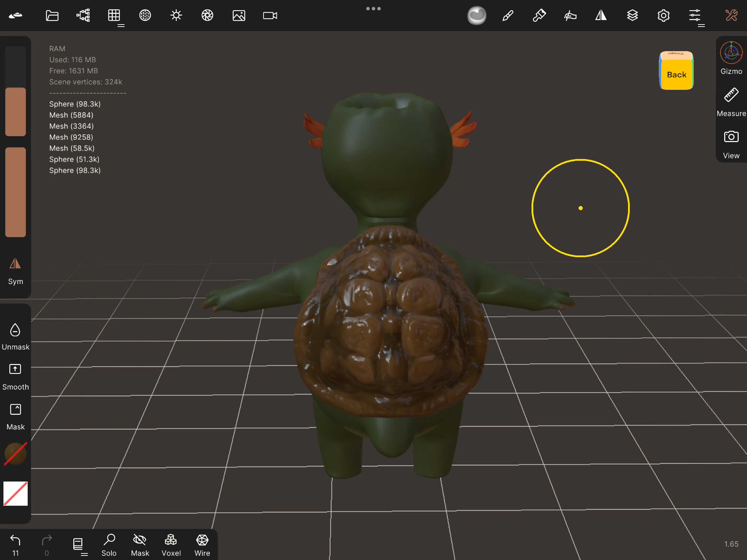Select Sphere (51.3k) in the scene list
This screenshot has width=747, height=560.
coord(74,159)
